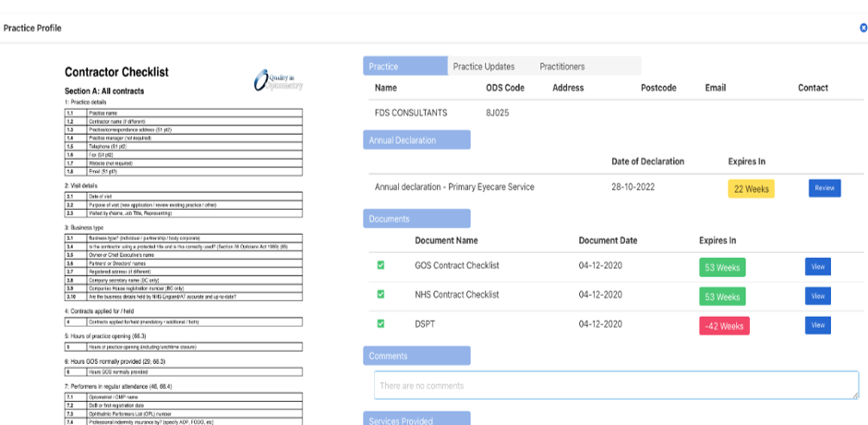This screenshot has width=868, height=425.
Task: Click the DSPT document date 04-12-2020
Action: [600, 324]
